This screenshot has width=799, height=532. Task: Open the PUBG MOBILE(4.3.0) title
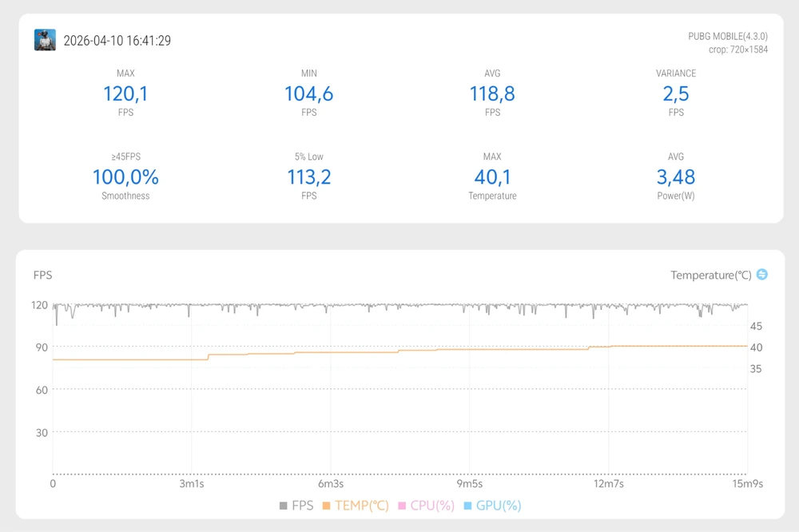(x=727, y=36)
